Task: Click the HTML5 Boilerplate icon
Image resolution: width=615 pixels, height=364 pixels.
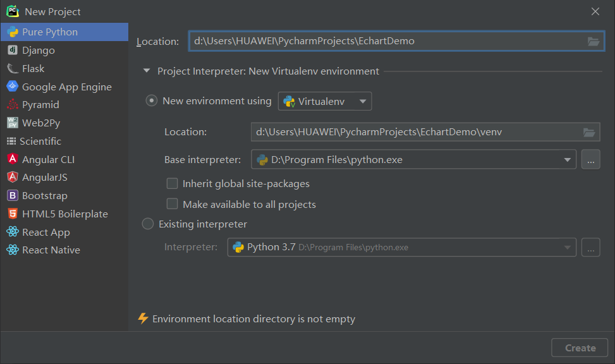Action: pos(13,214)
